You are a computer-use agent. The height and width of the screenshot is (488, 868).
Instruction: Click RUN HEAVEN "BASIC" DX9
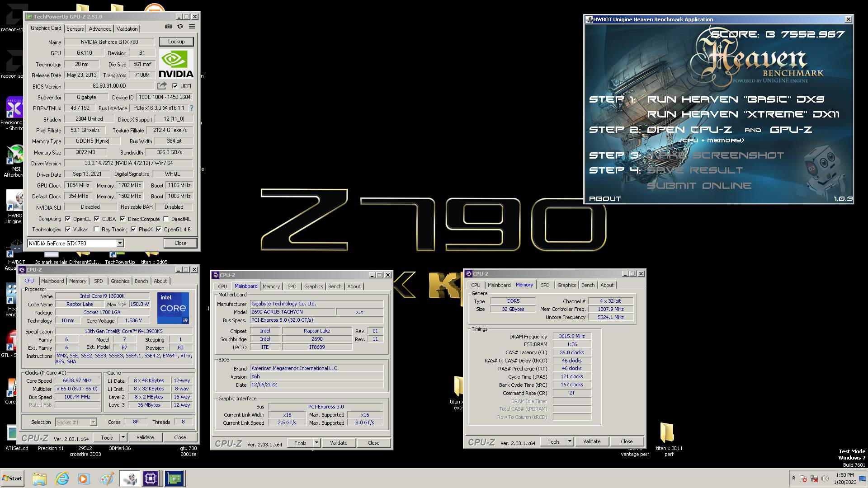click(736, 99)
